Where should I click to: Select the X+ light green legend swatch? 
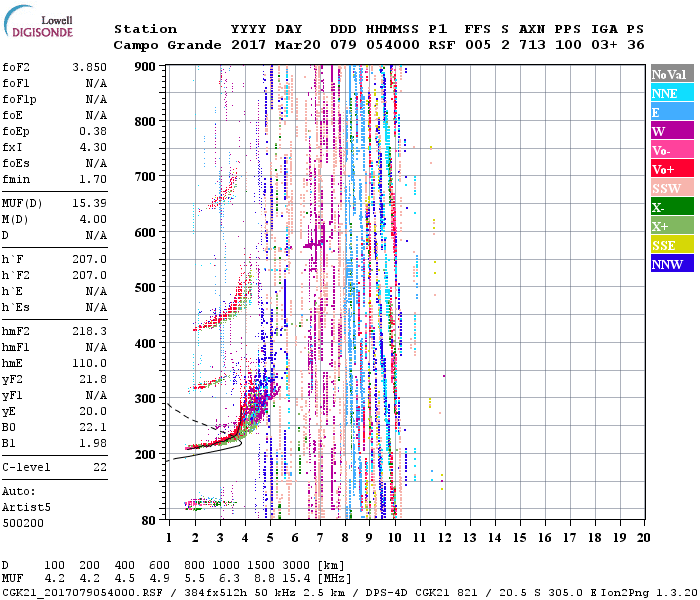tap(672, 225)
